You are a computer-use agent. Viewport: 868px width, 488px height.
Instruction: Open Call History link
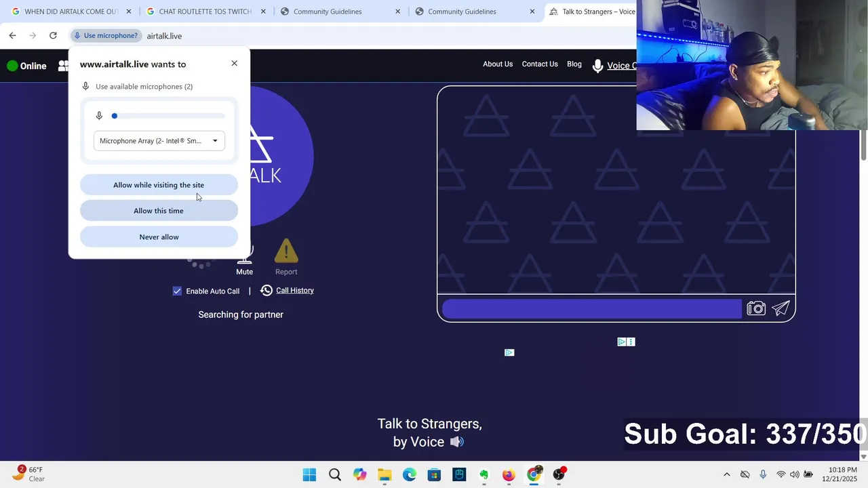click(295, 290)
